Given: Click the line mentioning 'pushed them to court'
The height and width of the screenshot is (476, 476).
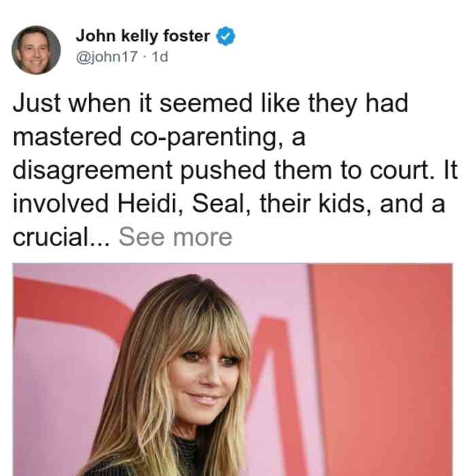Looking at the screenshot, I should point(235,170).
